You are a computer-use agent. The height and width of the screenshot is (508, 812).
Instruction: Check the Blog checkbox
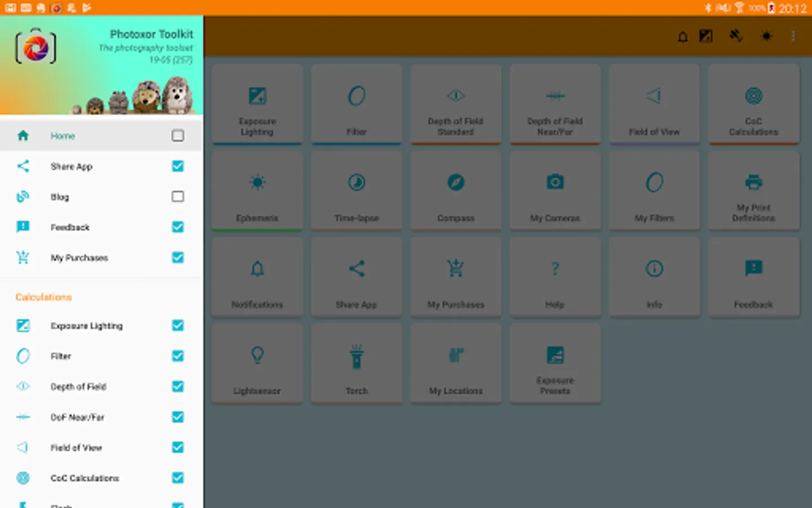pyautogui.click(x=178, y=196)
